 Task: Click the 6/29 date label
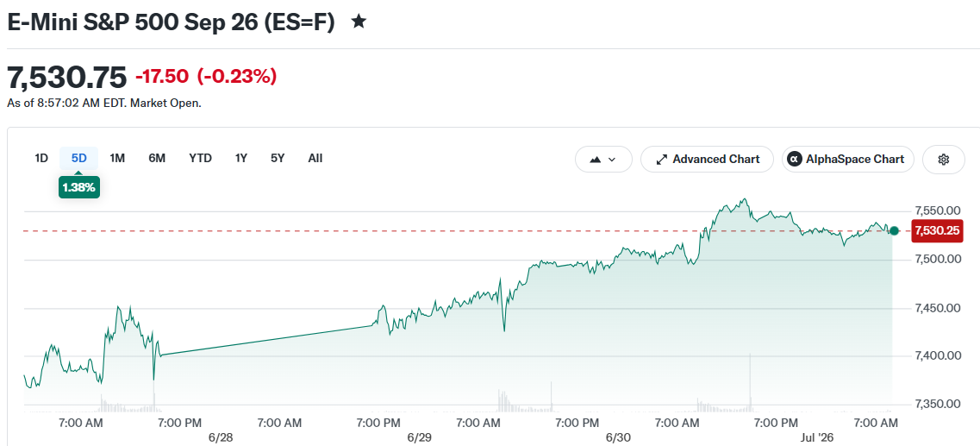(420, 437)
